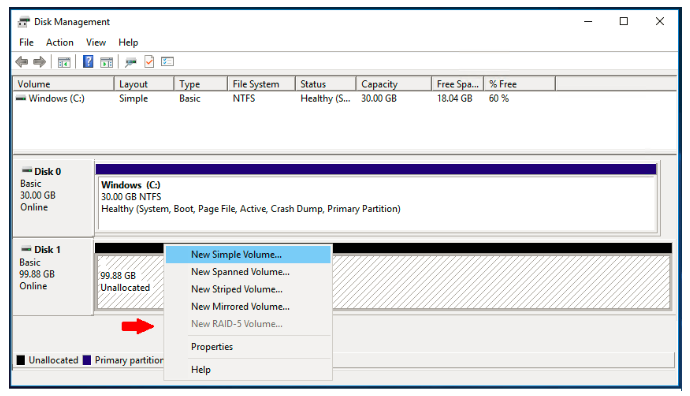Sort by the Layout column header
Image resolution: width=690 pixels, height=396 pixels.
click(144, 84)
